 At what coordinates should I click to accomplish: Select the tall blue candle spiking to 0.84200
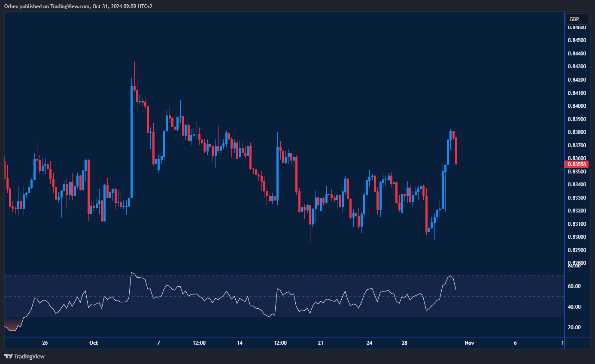[131, 142]
